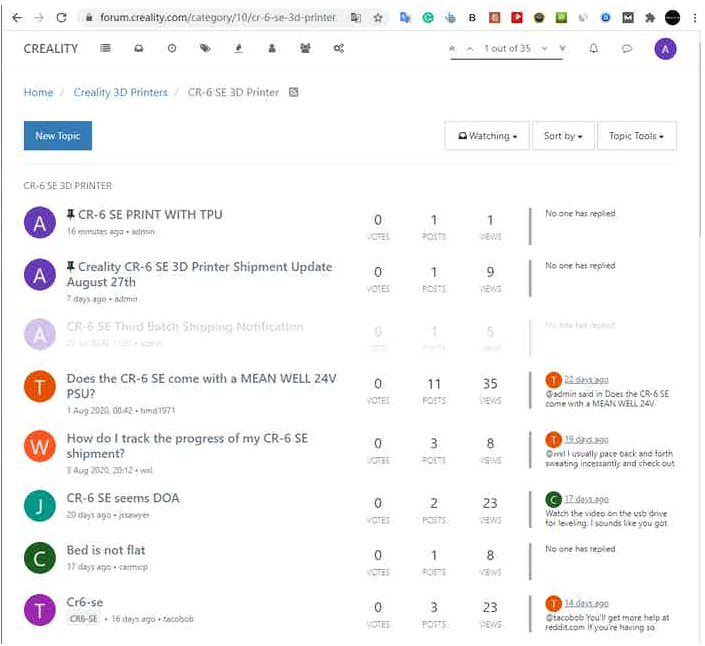Screen dimensions: 705x646
Task: Click the Grammarly extension green icon
Action: pos(428,18)
